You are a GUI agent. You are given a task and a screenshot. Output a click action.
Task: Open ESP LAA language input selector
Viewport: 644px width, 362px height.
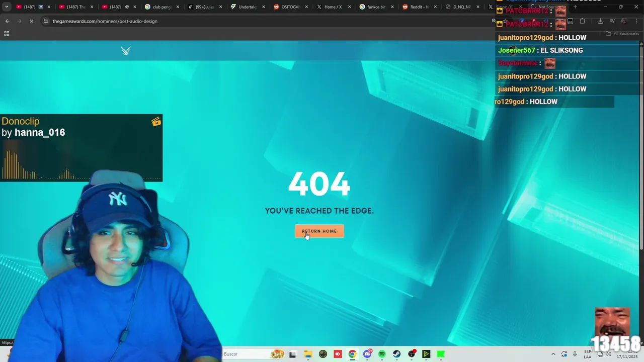(x=588, y=354)
